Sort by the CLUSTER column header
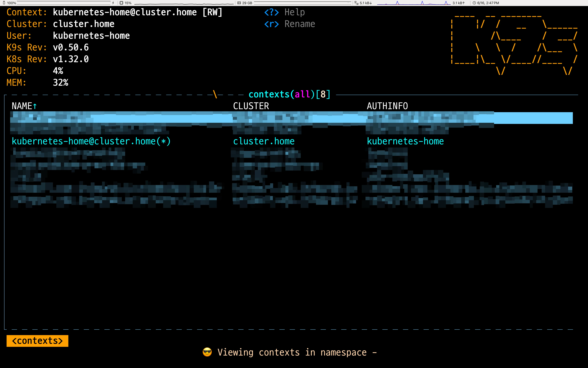The image size is (588, 368). pyautogui.click(x=251, y=106)
